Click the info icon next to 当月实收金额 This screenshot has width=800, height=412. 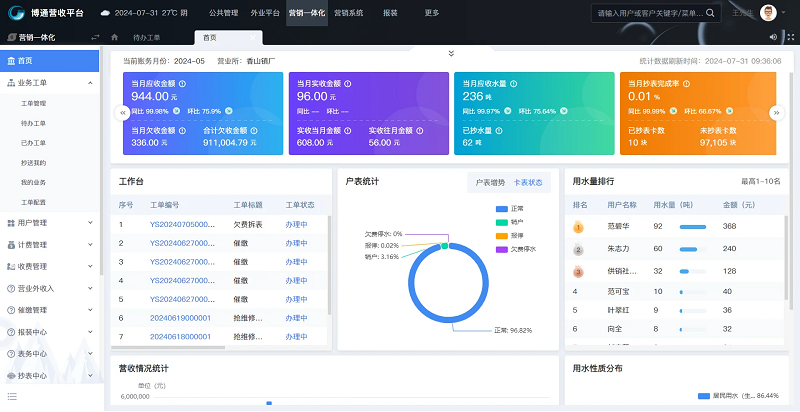347,84
